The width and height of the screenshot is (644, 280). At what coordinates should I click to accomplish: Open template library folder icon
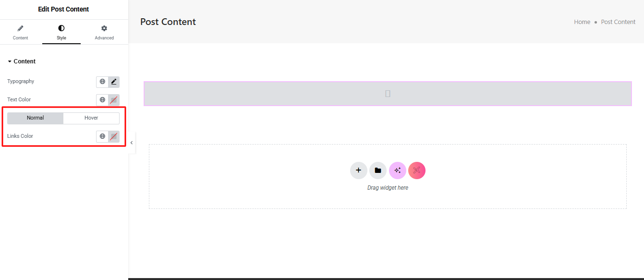[x=378, y=170]
